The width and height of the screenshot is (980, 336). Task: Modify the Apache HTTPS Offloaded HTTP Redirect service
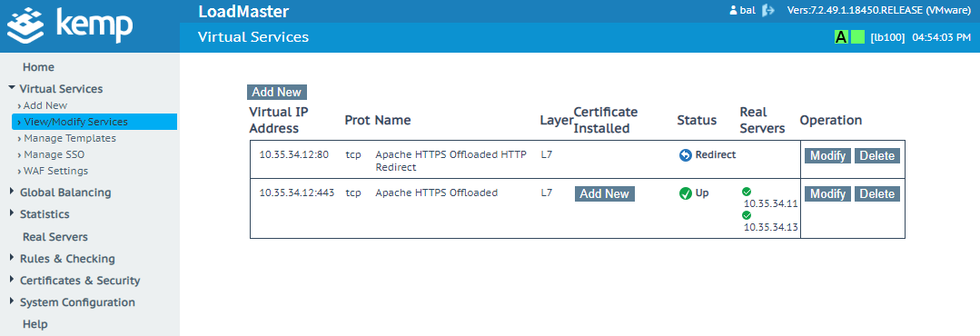coord(827,155)
